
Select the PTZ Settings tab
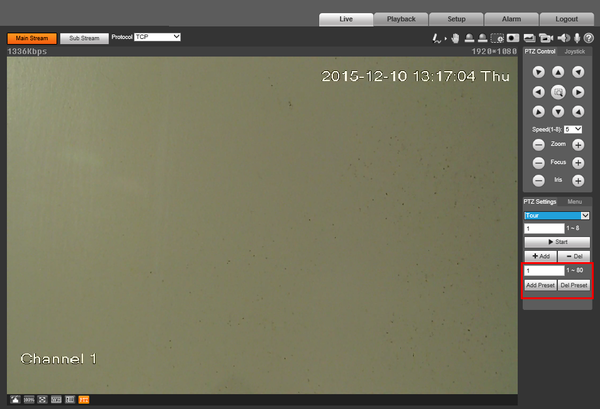coord(540,202)
